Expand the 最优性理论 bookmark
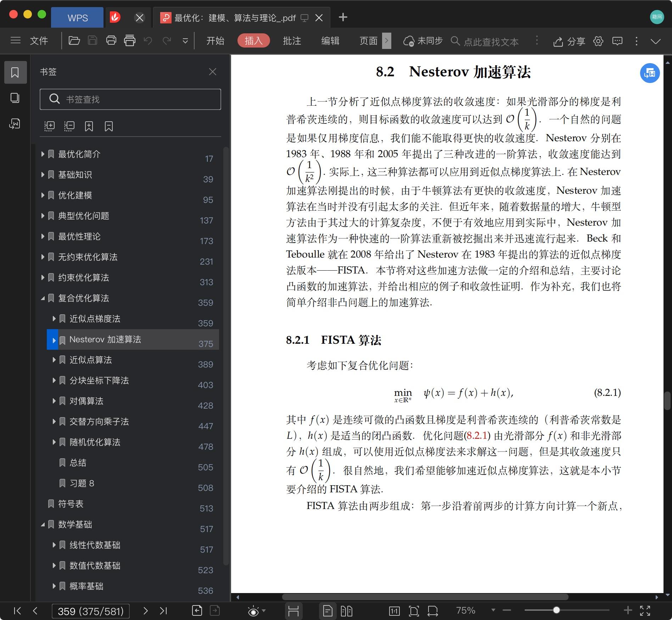 (x=43, y=236)
